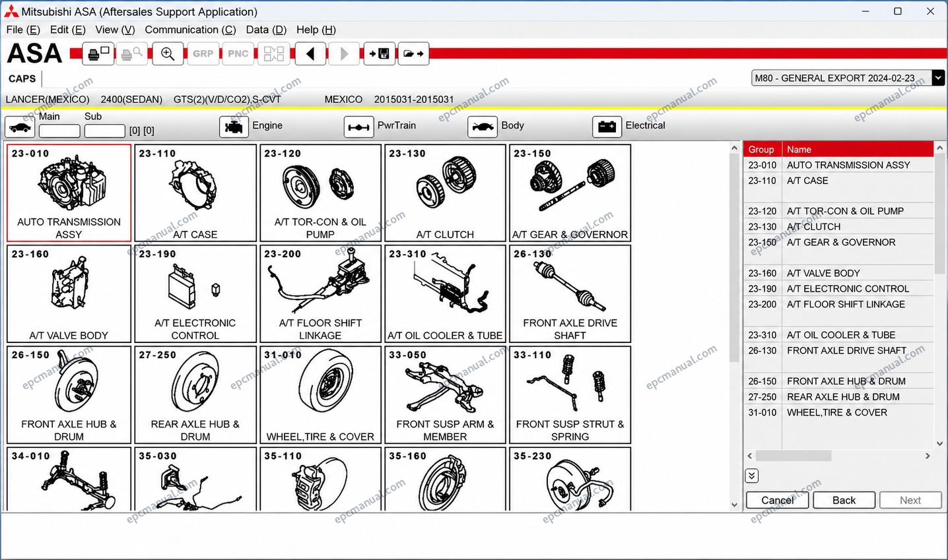This screenshot has height=560, width=948.
Task: Select the Body category car icon
Action: pyautogui.click(x=483, y=127)
